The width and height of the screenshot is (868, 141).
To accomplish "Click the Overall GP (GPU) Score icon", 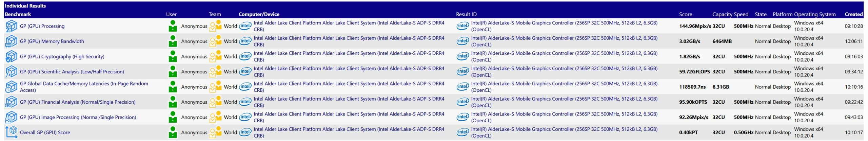I will pyautogui.click(x=11, y=132).
